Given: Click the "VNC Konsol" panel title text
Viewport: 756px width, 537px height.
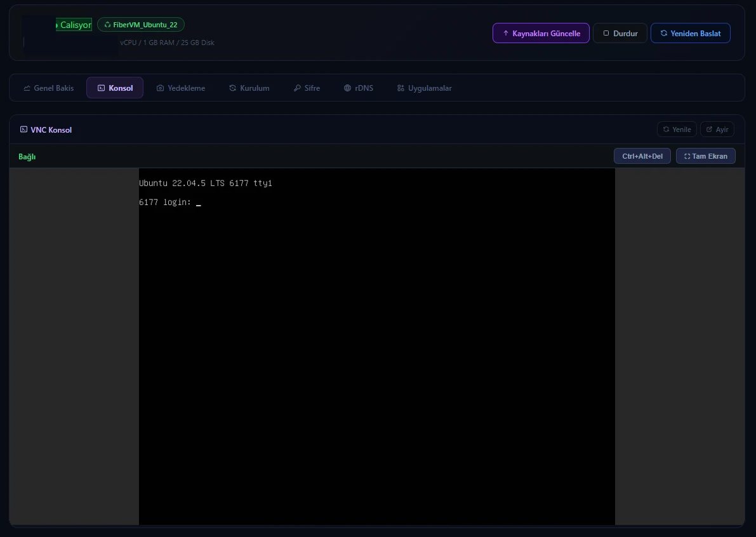Looking at the screenshot, I should point(51,129).
